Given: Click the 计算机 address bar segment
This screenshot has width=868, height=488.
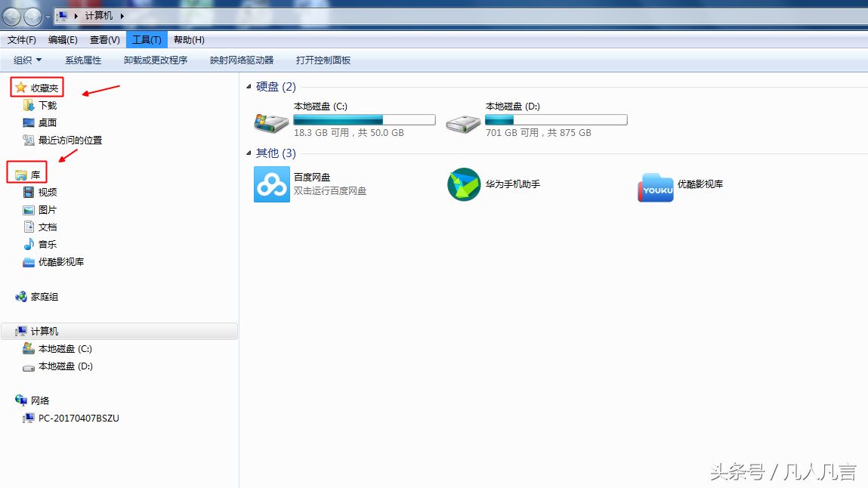Looking at the screenshot, I should (x=98, y=16).
